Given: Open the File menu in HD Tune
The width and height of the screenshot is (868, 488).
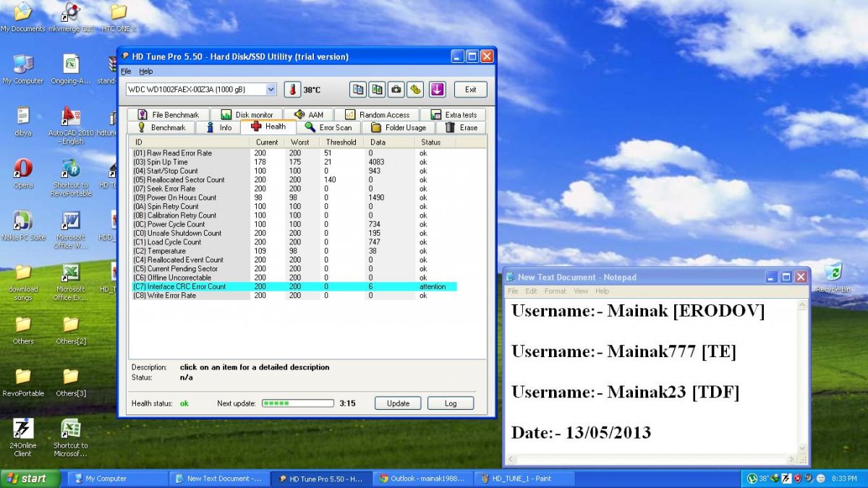Looking at the screenshot, I should coord(126,72).
